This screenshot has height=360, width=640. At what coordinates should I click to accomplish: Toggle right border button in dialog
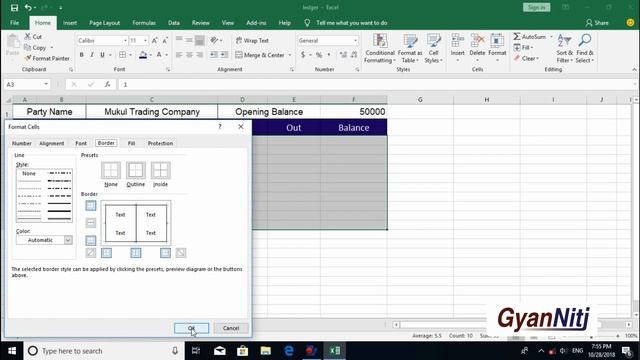coord(165,253)
